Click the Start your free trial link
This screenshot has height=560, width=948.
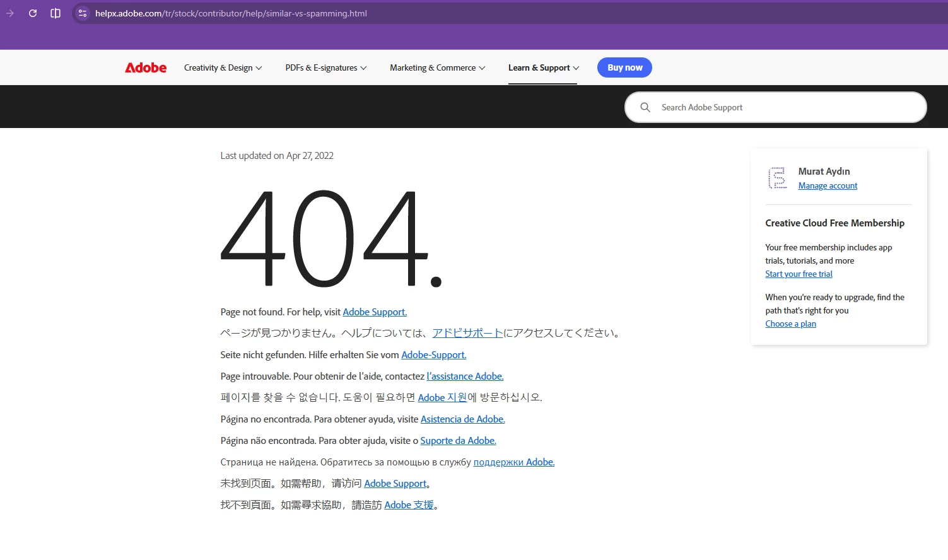pos(799,274)
